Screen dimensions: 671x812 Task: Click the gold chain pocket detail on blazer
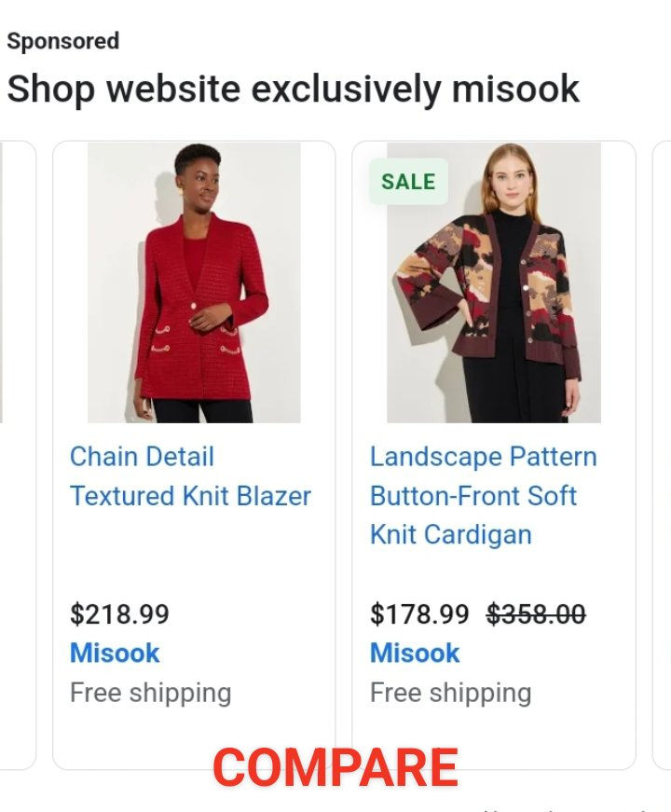click(228, 348)
